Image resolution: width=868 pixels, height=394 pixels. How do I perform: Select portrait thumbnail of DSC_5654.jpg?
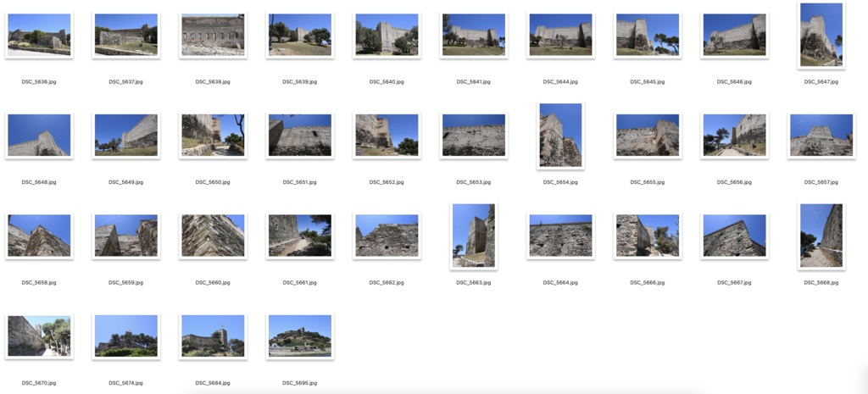pyautogui.click(x=561, y=135)
